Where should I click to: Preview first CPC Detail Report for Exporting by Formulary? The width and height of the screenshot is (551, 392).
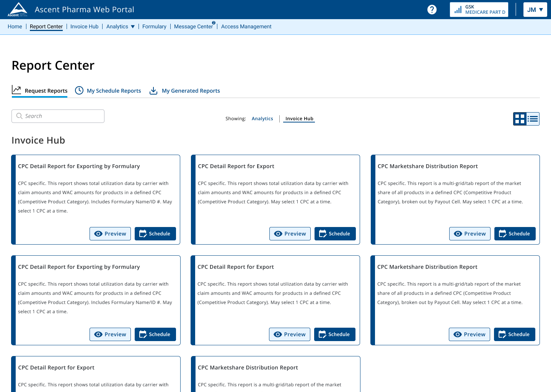pos(110,234)
